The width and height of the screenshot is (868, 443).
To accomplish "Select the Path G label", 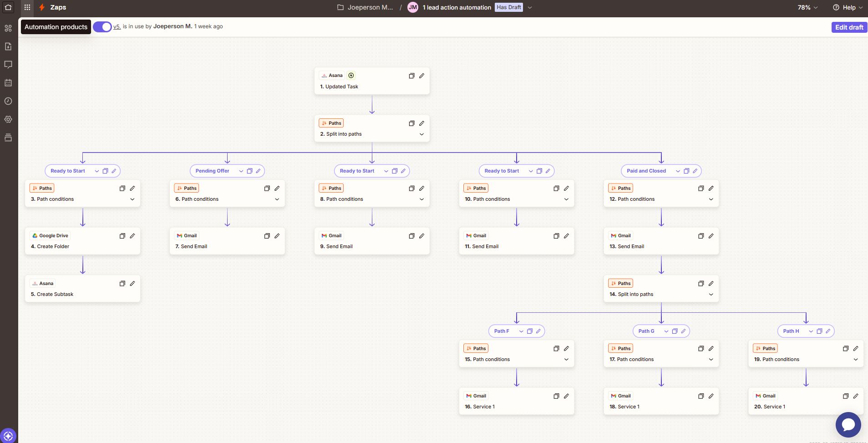I will [x=646, y=331].
